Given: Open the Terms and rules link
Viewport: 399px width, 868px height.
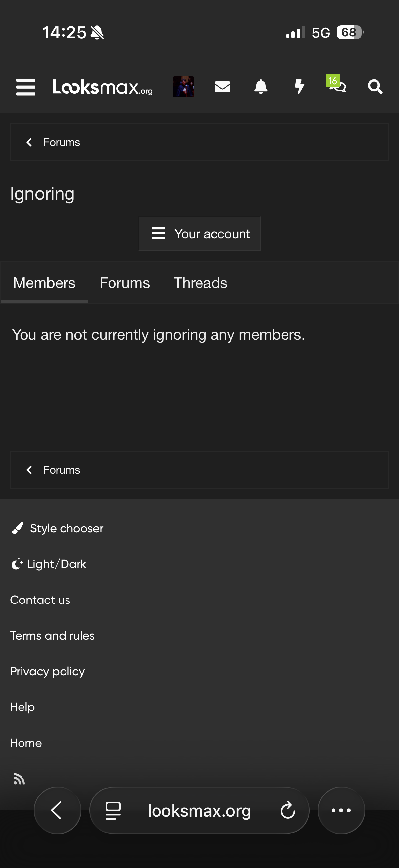Looking at the screenshot, I should pos(53,636).
